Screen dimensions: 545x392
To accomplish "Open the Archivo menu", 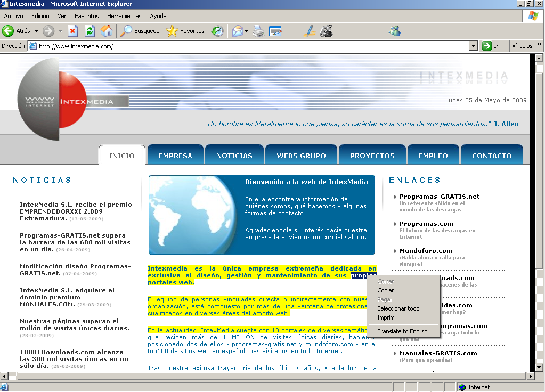I will pyautogui.click(x=13, y=16).
